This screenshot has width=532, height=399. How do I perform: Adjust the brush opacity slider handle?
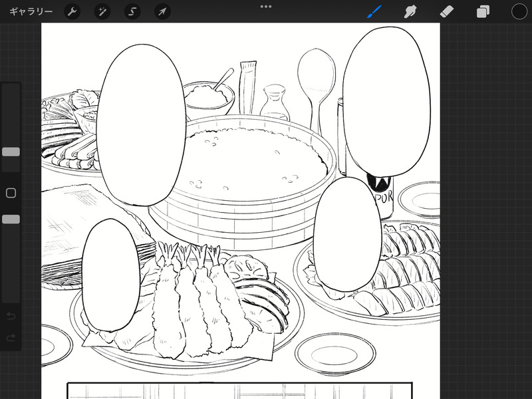(11, 219)
